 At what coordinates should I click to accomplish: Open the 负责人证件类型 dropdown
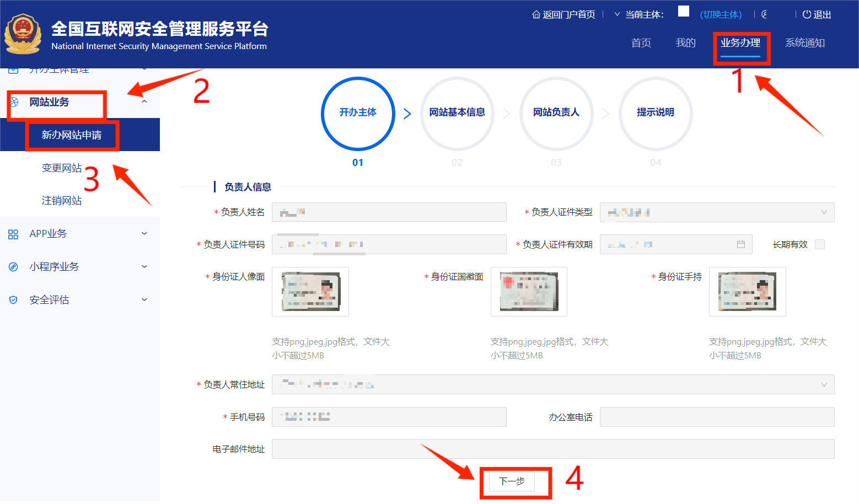click(x=824, y=212)
